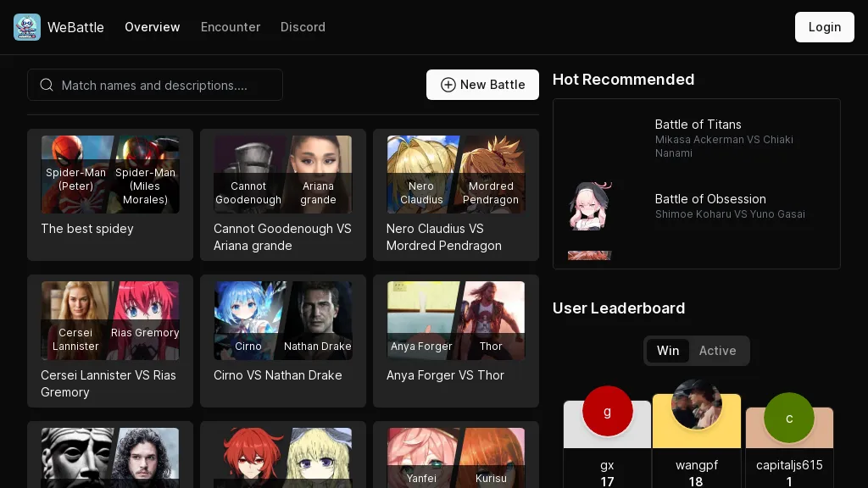868x488 pixels.
Task: Click the gx red avatar icon
Action: pos(607,412)
